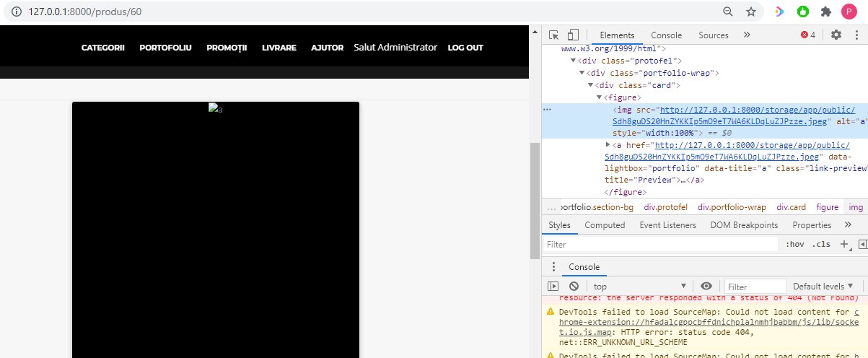The height and width of the screenshot is (358, 868).
Task: Click the three-dot actions on selected img row
Action: (x=547, y=110)
